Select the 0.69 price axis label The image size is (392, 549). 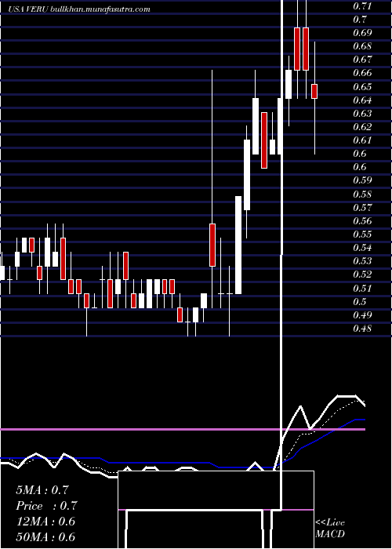(x=362, y=33)
